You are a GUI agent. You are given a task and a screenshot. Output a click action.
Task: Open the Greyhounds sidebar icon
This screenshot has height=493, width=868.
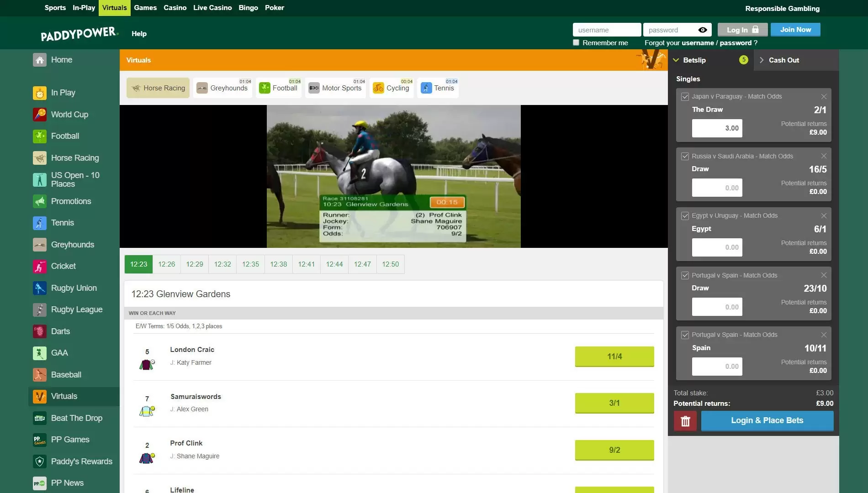point(40,245)
